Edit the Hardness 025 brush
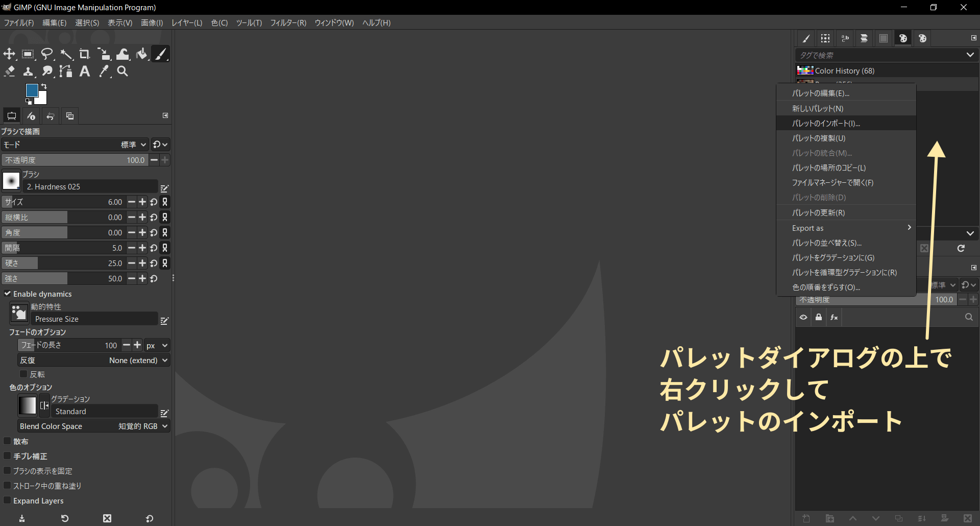 pos(164,188)
